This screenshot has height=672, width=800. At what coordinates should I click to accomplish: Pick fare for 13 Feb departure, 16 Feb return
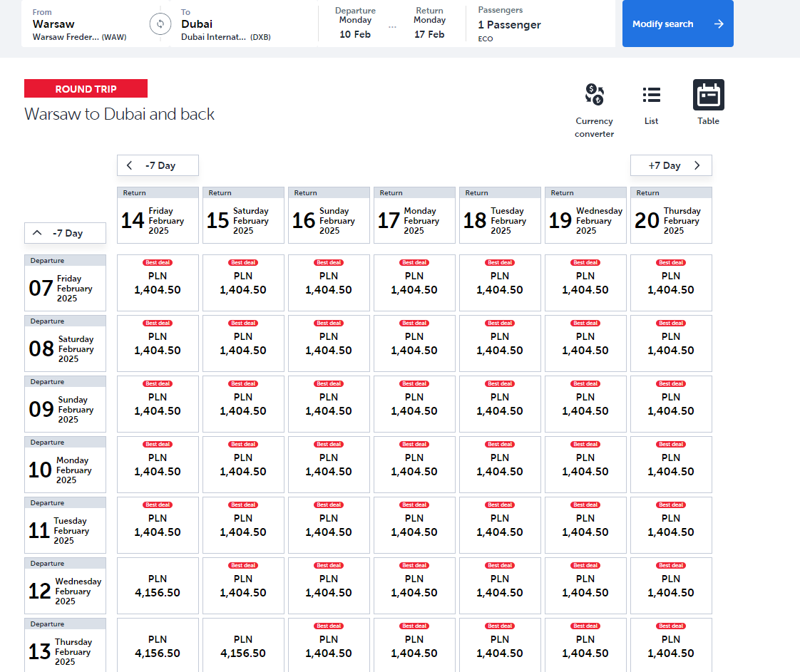click(329, 646)
